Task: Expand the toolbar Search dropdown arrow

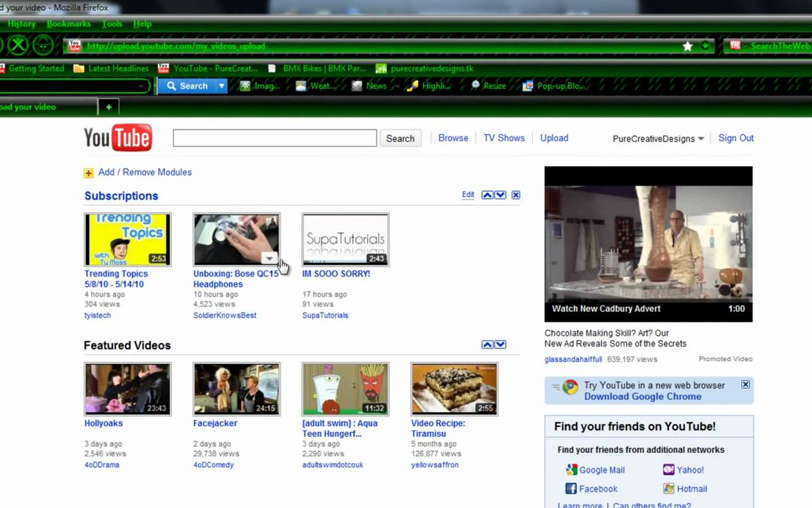Action: [221, 86]
